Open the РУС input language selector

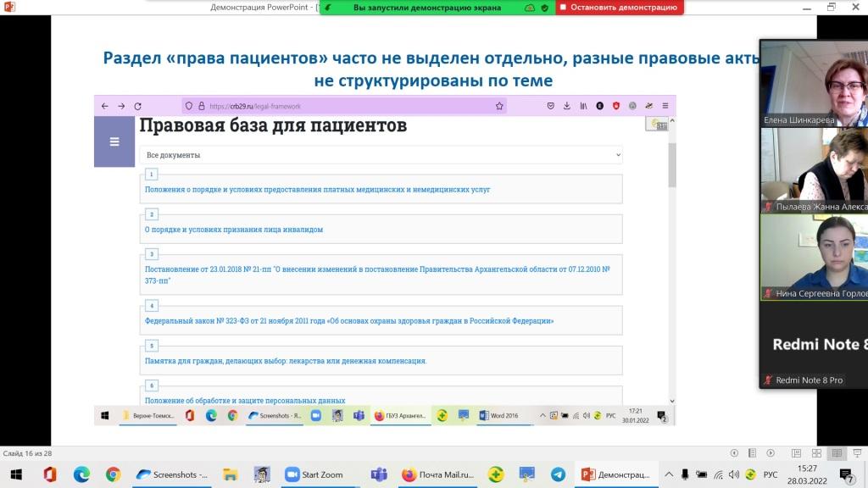pyautogui.click(x=771, y=474)
